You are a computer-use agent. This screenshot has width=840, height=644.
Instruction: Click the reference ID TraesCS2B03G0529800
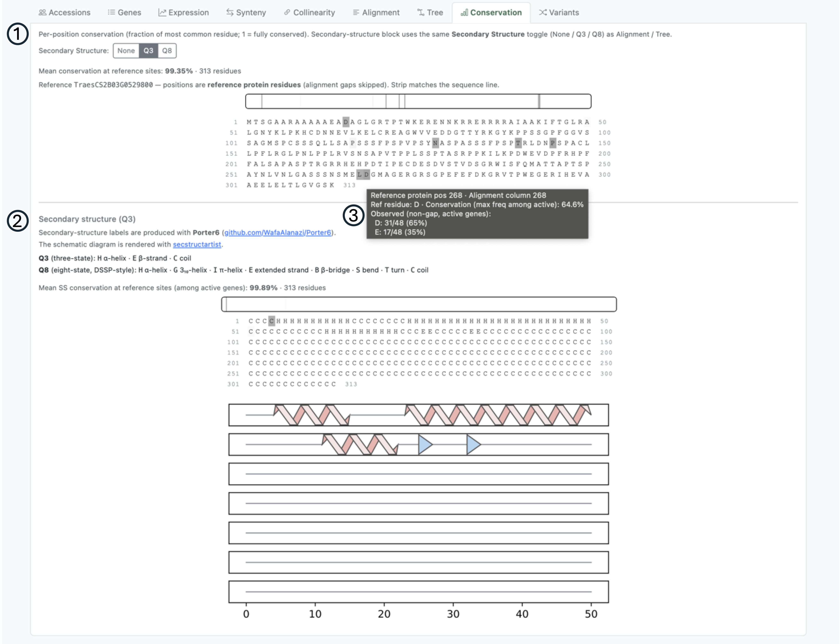pos(113,85)
